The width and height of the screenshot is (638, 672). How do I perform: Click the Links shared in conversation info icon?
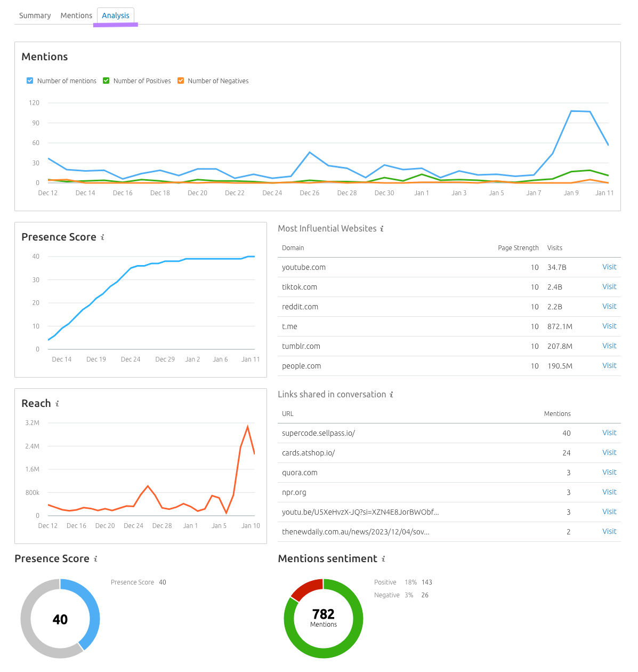pos(392,395)
